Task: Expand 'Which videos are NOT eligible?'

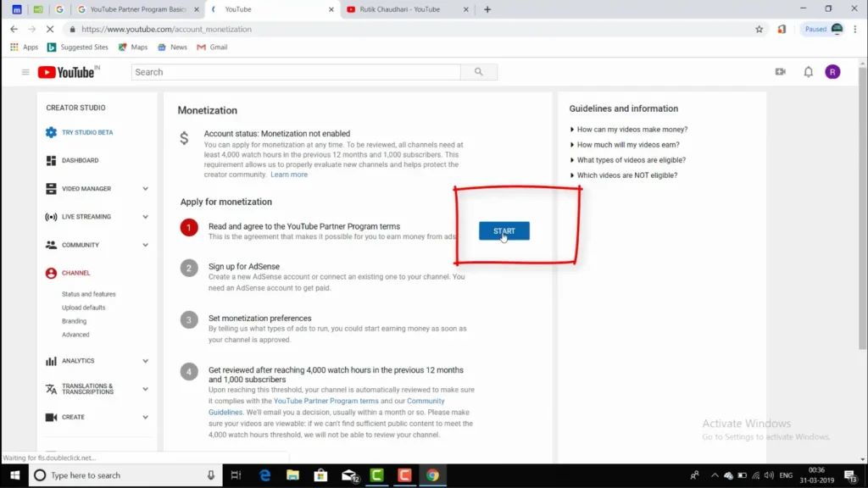Action: [x=623, y=175]
